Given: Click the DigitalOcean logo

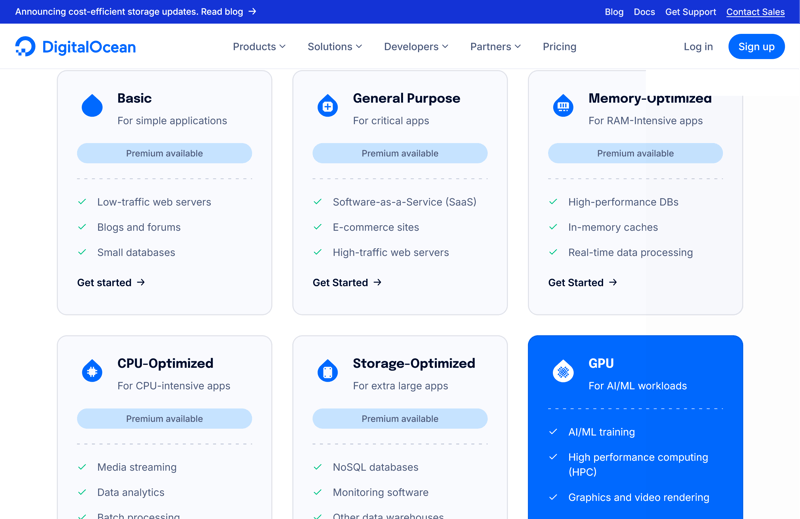Looking at the screenshot, I should (75, 47).
